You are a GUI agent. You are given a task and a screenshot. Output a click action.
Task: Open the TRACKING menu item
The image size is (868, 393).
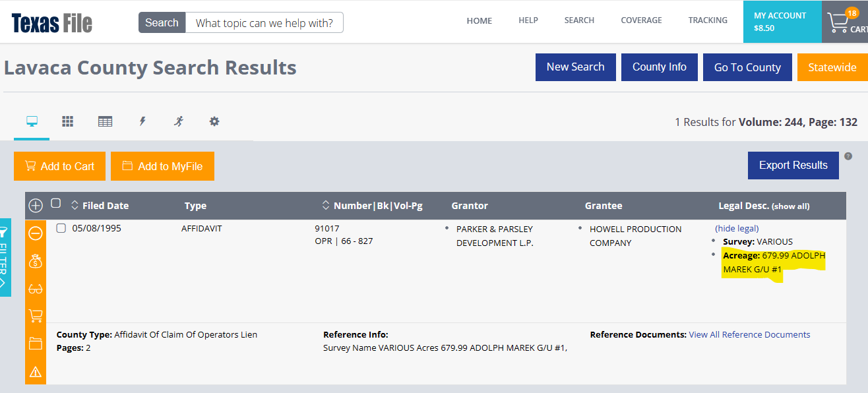(x=708, y=20)
